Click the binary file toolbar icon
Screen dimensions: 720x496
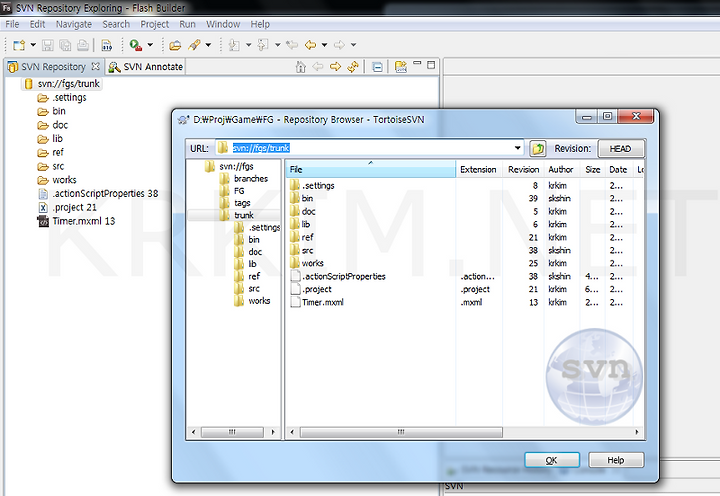[x=107, y=45]
